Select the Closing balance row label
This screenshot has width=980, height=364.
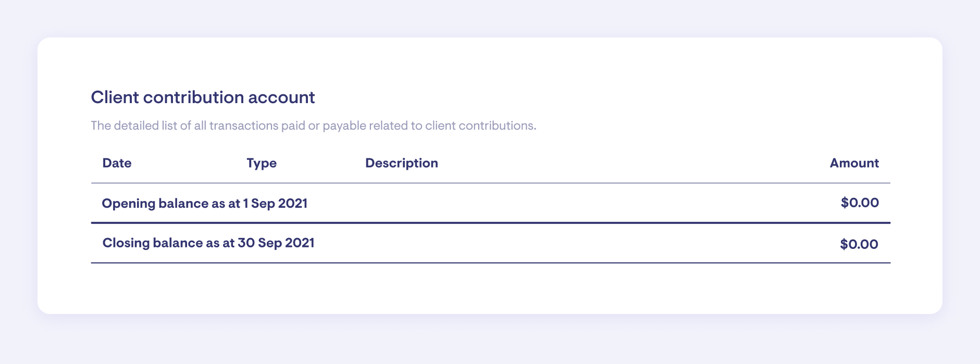point(208,243)
